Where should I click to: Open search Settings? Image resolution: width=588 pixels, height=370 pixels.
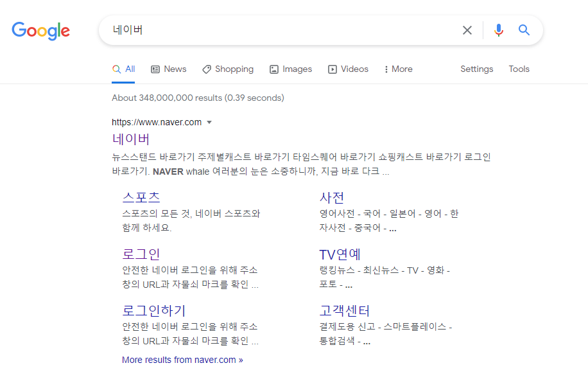coord(476,69)
